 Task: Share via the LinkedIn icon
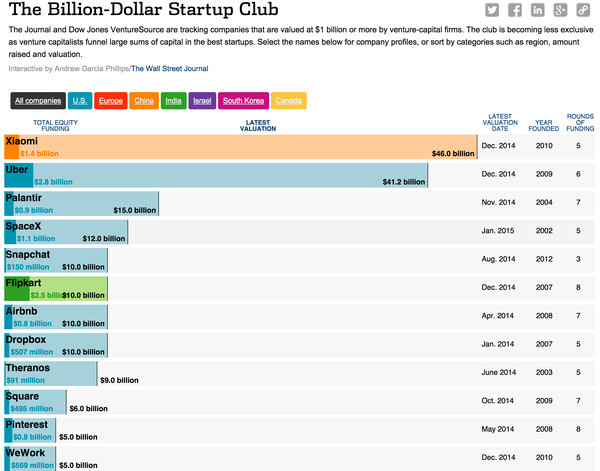click(x=538, y=10)
